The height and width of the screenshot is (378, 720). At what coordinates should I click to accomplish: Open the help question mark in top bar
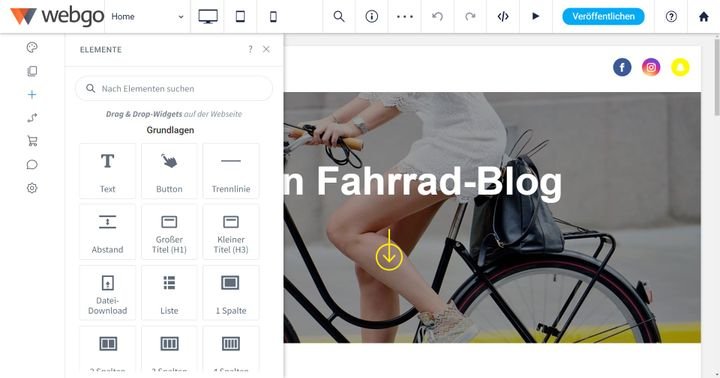[671, 17]
